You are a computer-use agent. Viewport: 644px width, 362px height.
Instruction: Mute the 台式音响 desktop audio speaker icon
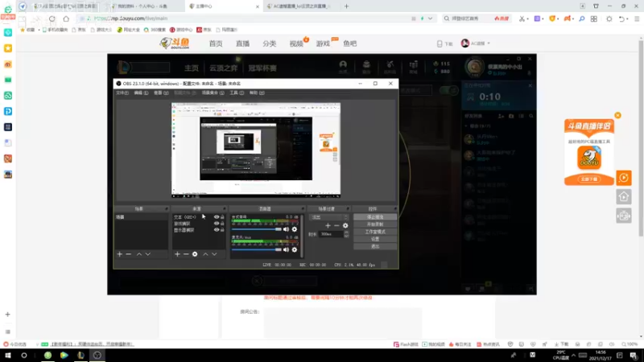(287, 229)
